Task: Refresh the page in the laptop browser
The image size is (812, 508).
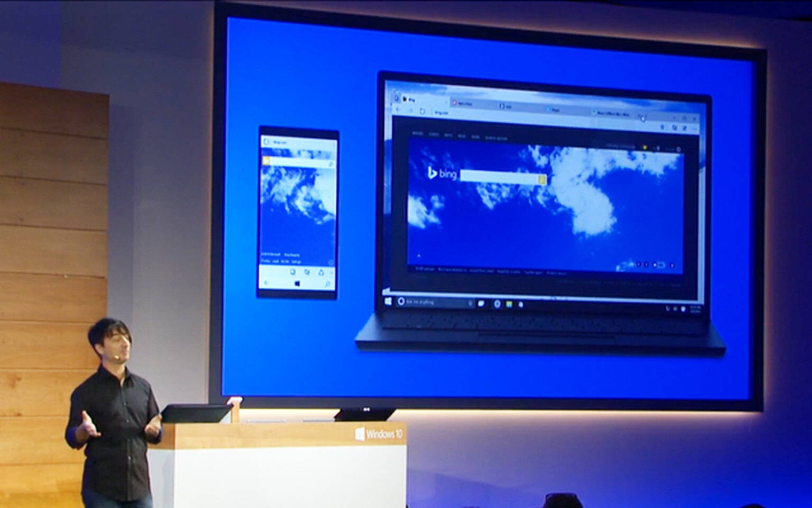Action: pyautogui.click(x=422, y=112)
